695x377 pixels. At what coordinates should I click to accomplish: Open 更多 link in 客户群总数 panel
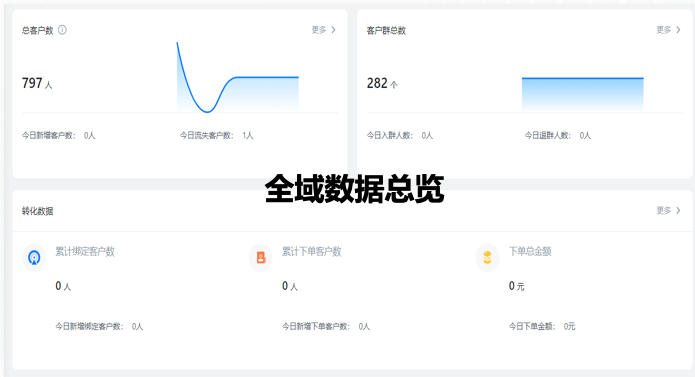coord(664,30)
